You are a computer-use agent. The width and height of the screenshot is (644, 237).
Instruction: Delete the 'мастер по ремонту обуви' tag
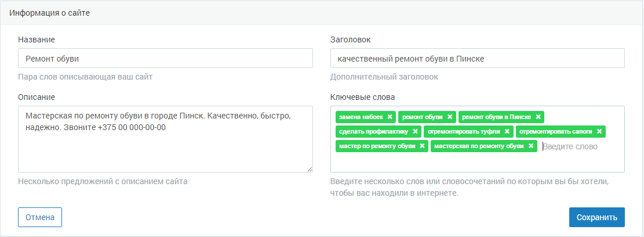point(422,146)
